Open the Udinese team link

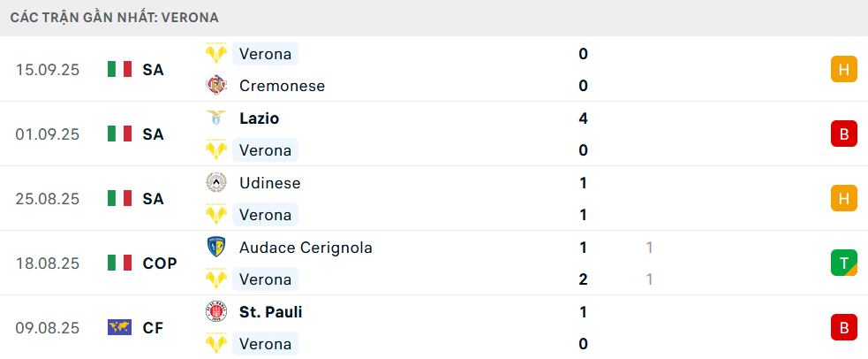pyautogui.click(x=269, y=183)
